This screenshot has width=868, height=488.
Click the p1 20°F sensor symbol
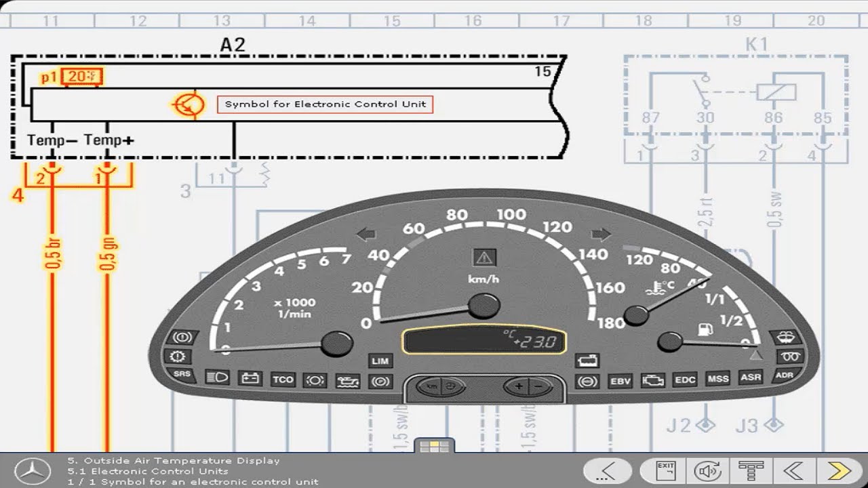tap(81, 77)
